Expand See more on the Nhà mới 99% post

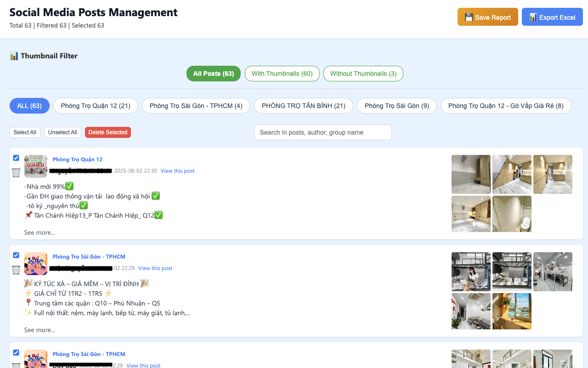point(40,232)
